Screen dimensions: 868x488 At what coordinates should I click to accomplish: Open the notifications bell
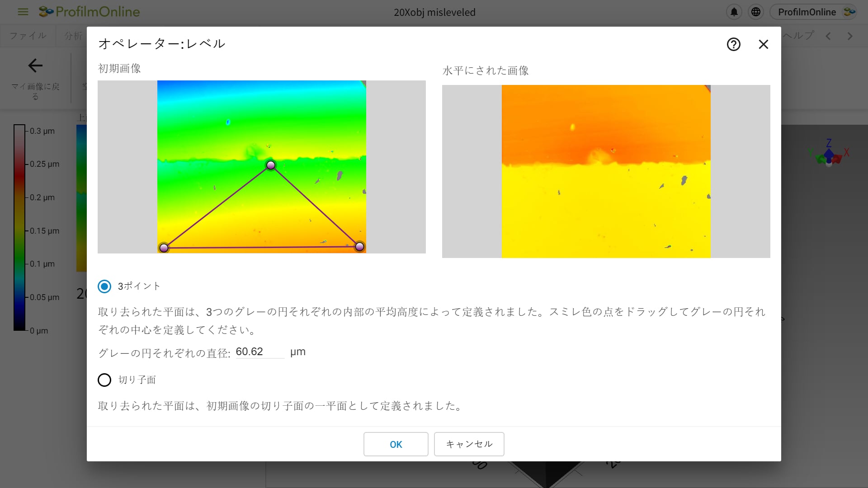(x=734, y=12)
